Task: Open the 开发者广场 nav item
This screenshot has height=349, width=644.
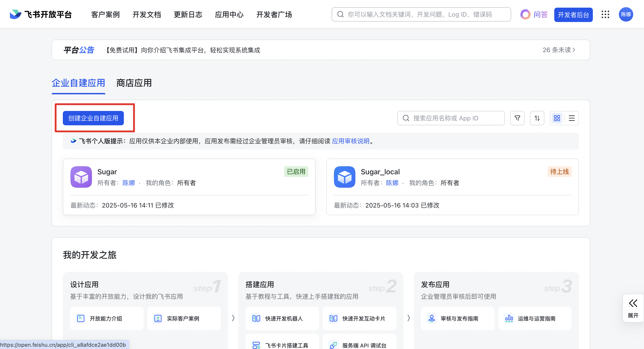Action: (274, 15)
